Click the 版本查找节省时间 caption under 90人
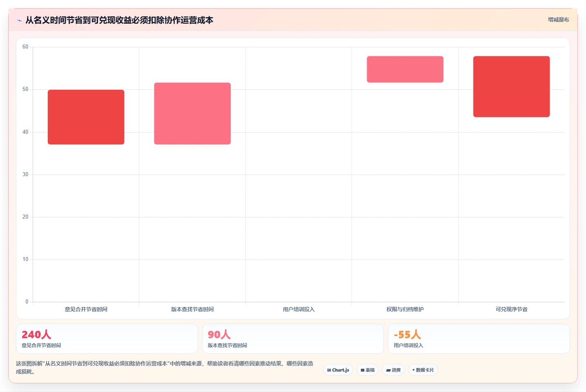 (x=227, y=345)
